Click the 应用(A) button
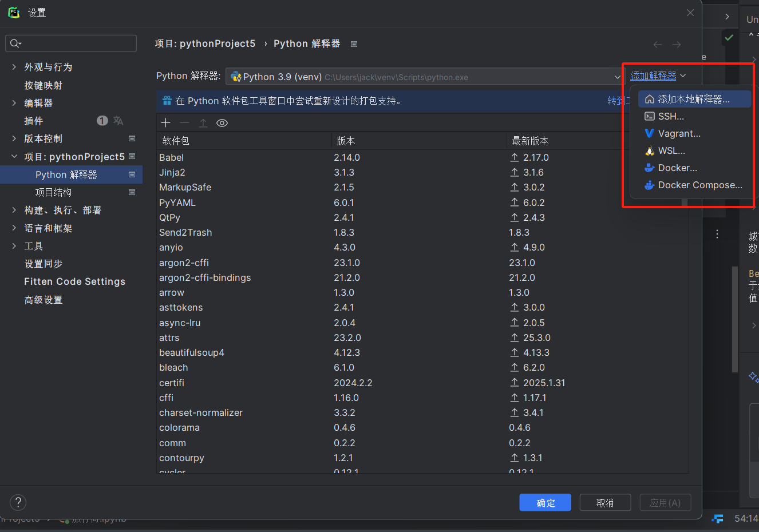 tap(665, 503)
